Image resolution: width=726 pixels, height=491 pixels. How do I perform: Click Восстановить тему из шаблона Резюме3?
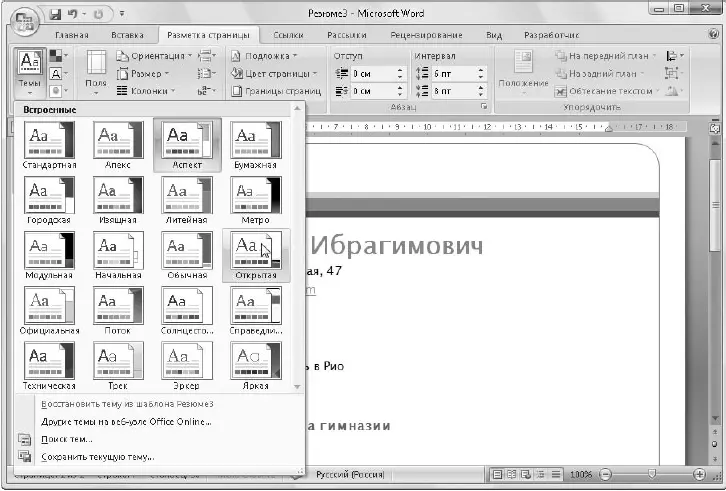point(127,404)
